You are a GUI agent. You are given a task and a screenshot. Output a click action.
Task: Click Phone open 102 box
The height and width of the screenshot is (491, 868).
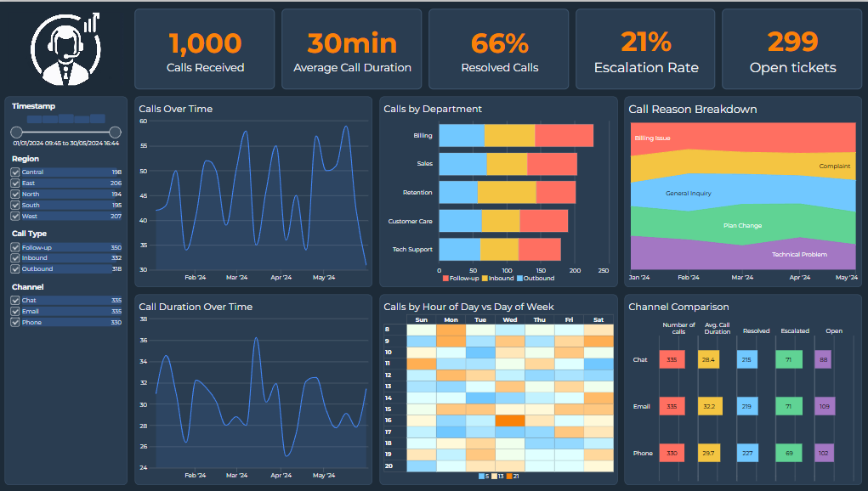pos(825,453)
